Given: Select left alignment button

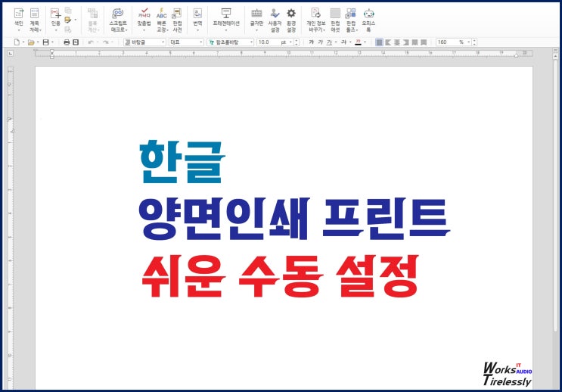Looking at the screenshot, I should 388,42.
